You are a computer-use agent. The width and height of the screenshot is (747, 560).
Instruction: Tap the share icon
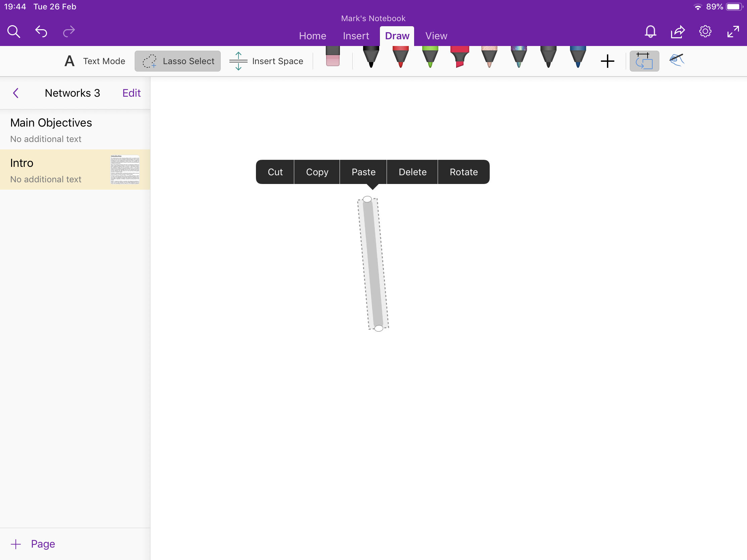[678, 32]
